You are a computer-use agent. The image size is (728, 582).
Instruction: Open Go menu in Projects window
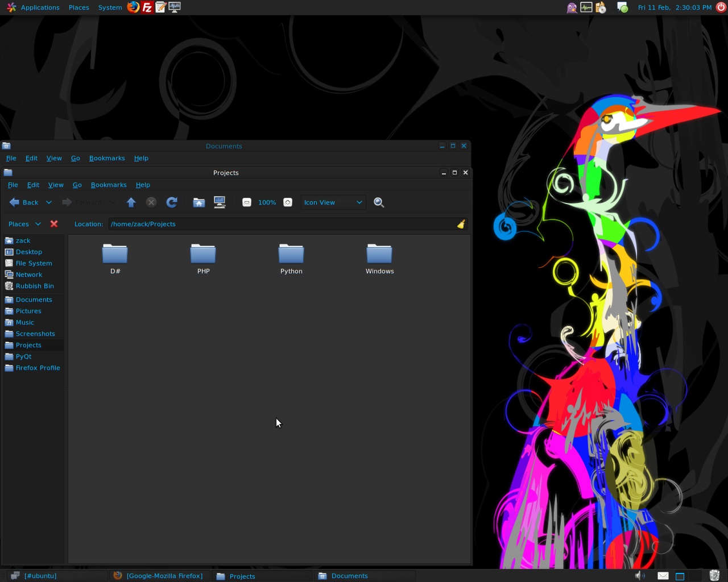click(77, 185)
